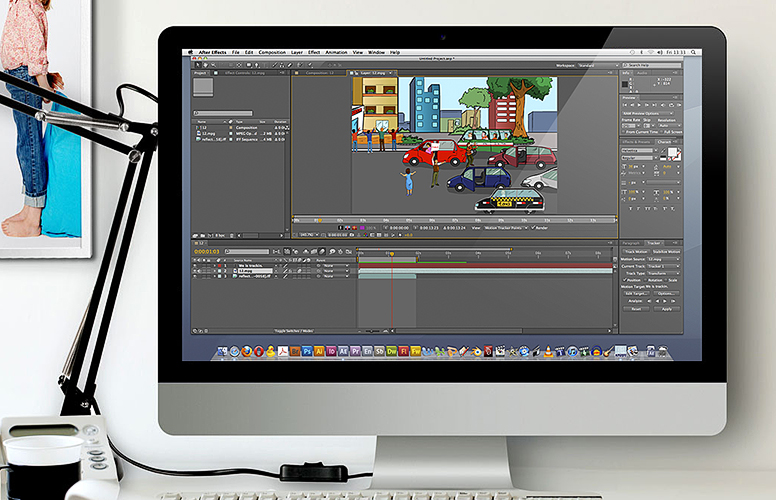Open Adobe Acrobat from the dock

[284, 352]
